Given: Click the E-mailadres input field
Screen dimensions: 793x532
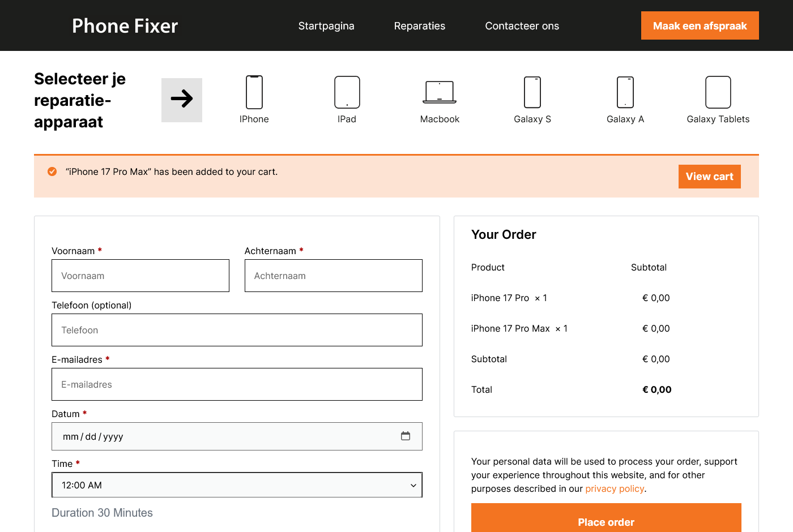Looking at the screenshot, I should 237,384.
